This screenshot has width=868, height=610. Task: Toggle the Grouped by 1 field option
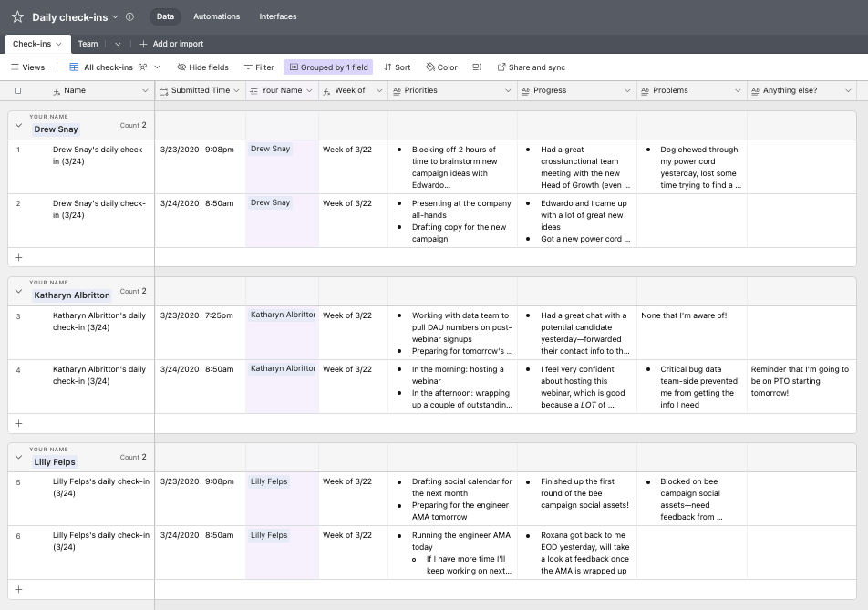coord(328,67)
